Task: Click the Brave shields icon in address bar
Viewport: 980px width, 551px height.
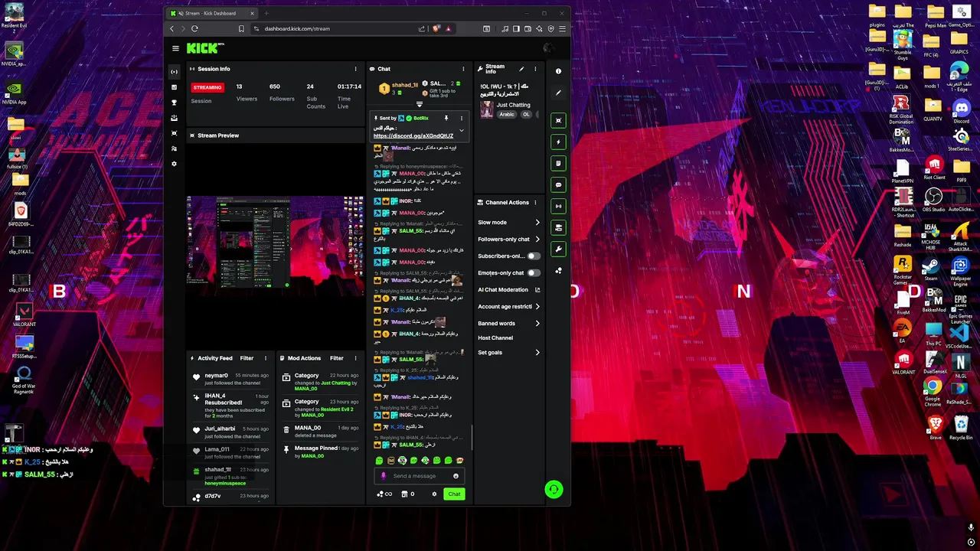Action: 436,28
